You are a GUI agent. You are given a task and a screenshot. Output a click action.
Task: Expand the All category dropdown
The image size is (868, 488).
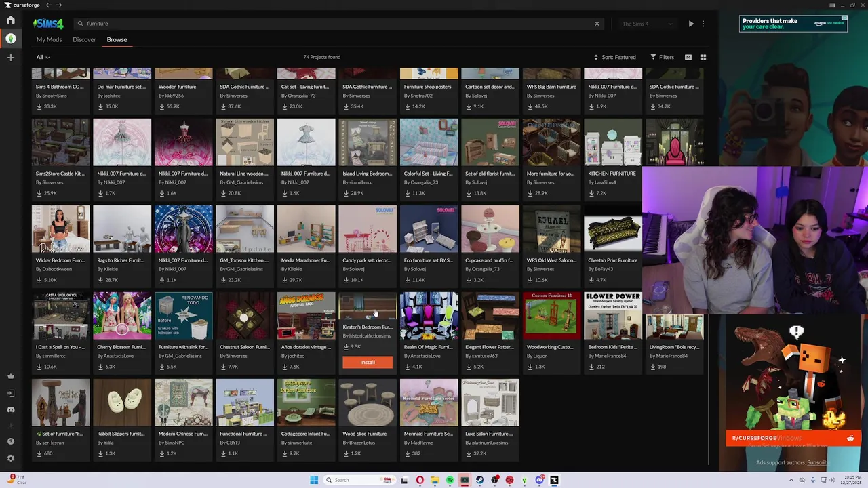43,57
